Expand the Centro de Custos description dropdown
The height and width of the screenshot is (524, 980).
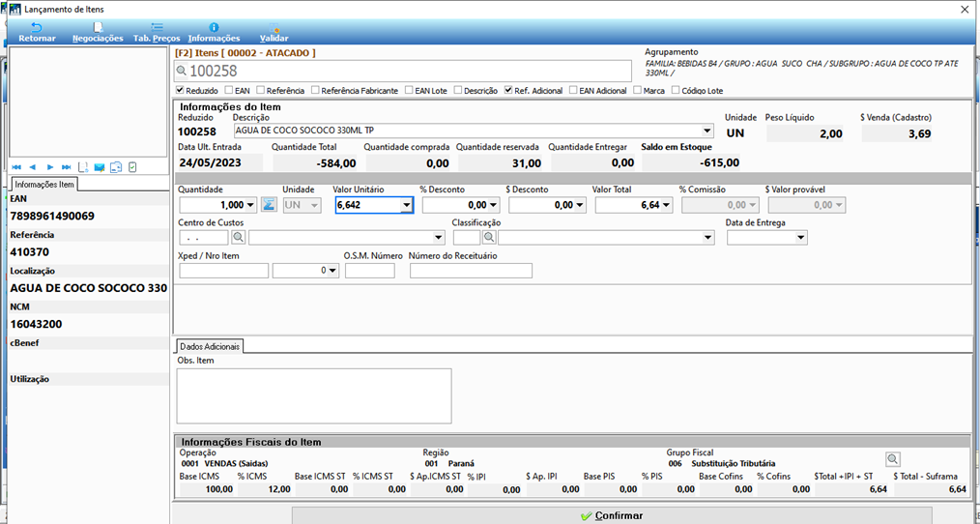point(439,238)
